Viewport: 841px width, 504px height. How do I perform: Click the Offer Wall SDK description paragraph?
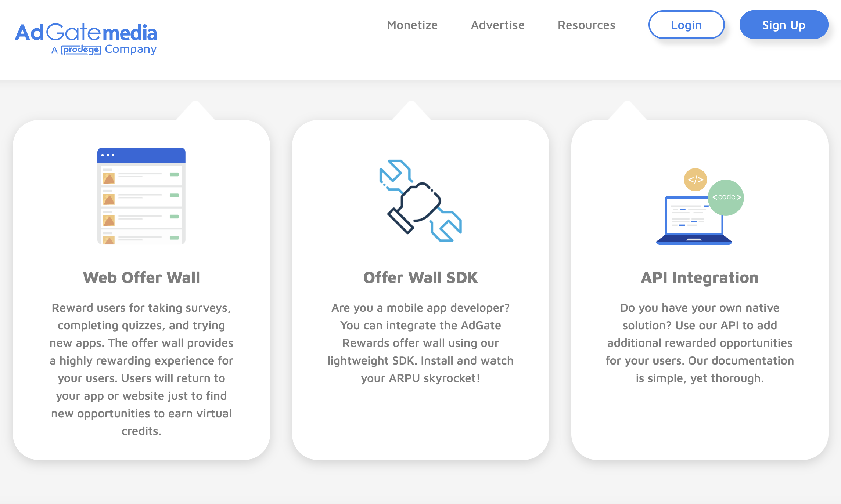[420, 343]
